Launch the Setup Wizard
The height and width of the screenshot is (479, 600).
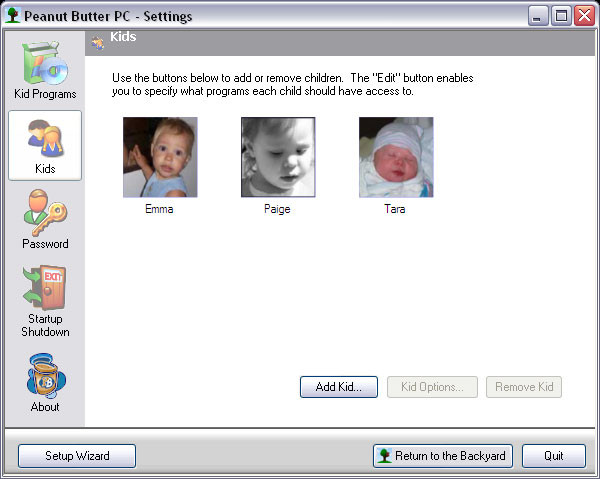[77, 456]
